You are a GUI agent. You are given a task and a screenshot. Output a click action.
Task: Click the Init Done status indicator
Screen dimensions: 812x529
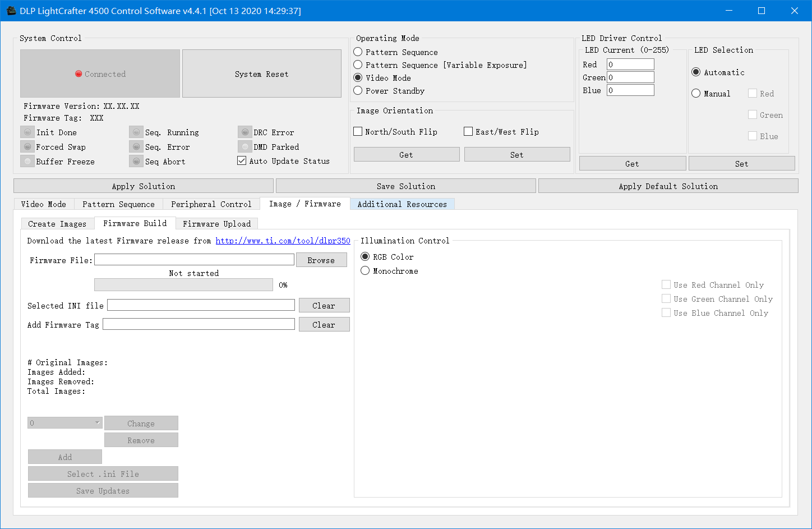click(x=27, y=132)
